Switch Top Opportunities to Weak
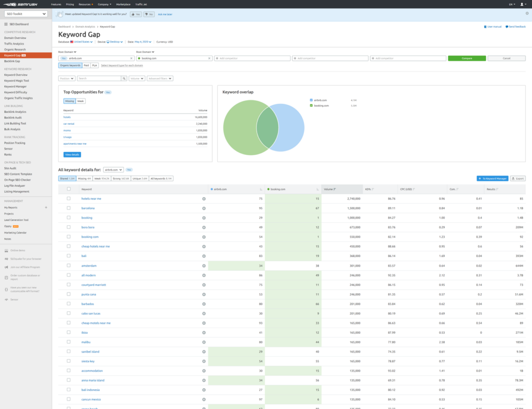Image resolution: width=532 pixels, height=409 pixels. tap(81, 101)
